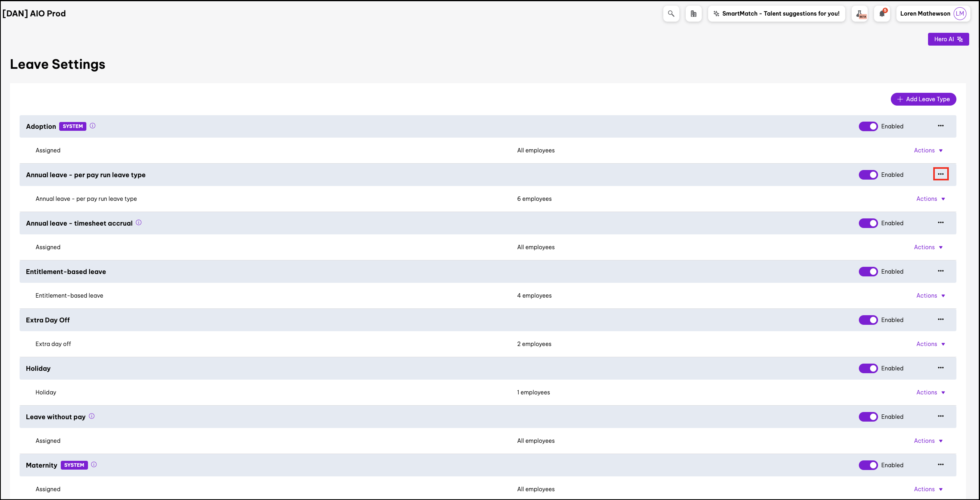
Task: Open the organisation building icon
Action: tap(693, 14)
